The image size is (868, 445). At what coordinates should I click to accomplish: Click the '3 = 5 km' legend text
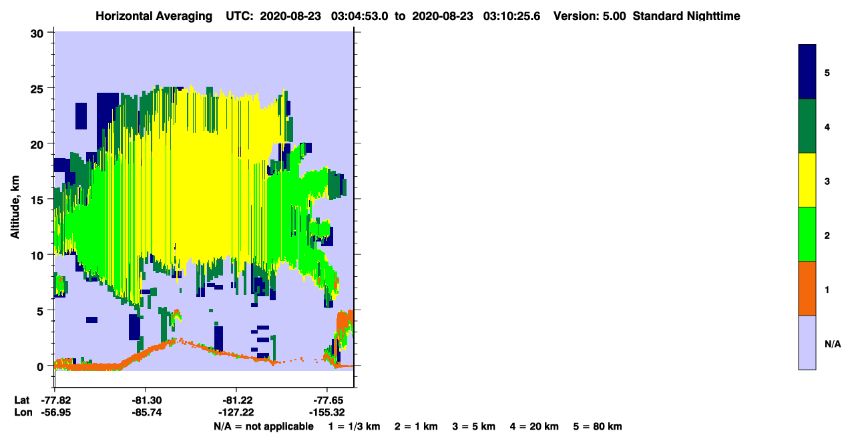[474, 426]
